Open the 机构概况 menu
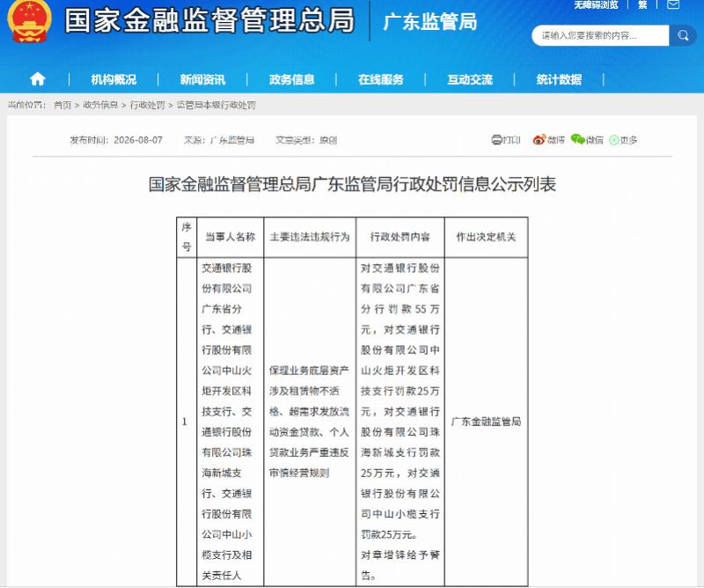This screenshot has height=588, width=704. 114,79
